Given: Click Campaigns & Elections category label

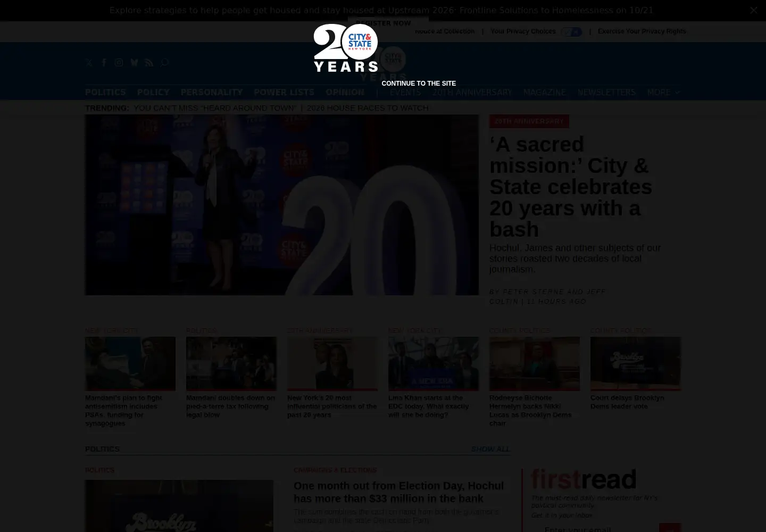Looking at the screenshot, I should (x=335, y=470).
